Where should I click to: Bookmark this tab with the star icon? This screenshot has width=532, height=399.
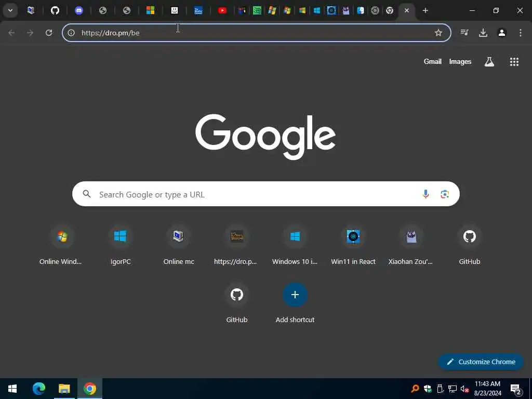coord(438,33)
